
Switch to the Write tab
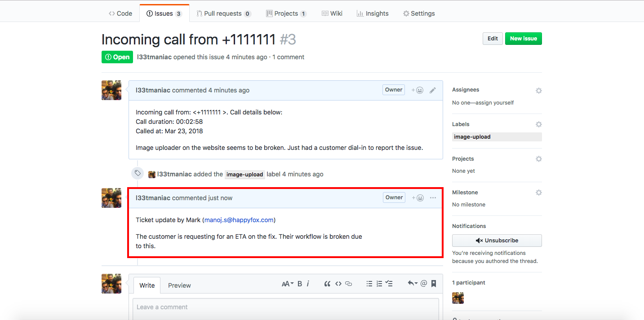pyautogui.click(x=147, y=285)
